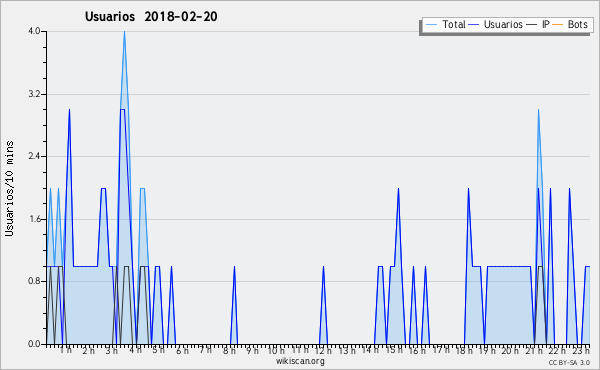Click the 2.4 y-axis label
This screenshot has width=600, height=370.
(35, 156)
